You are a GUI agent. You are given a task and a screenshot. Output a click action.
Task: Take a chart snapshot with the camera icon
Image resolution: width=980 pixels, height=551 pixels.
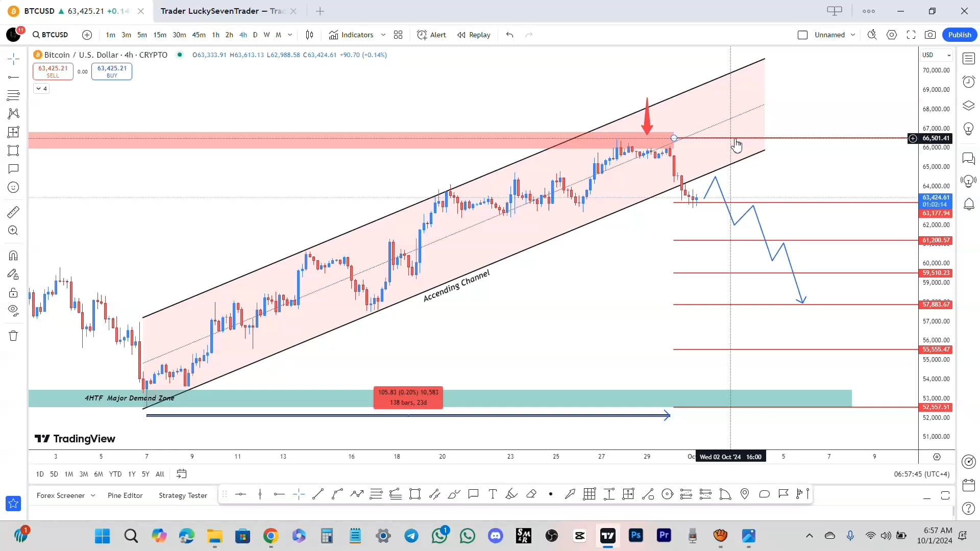(930, 34)
